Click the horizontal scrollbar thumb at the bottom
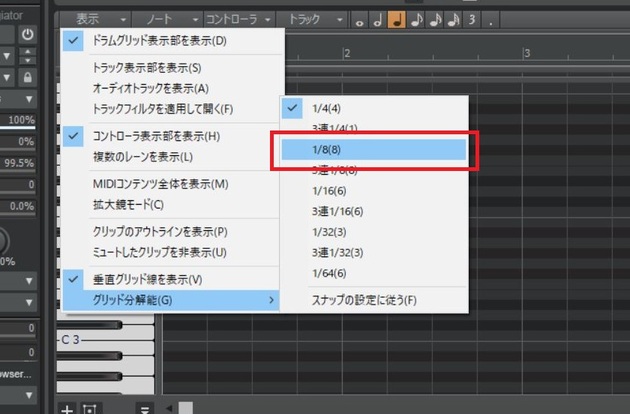Viewport: 630px width, 414px height. [185, 407]
